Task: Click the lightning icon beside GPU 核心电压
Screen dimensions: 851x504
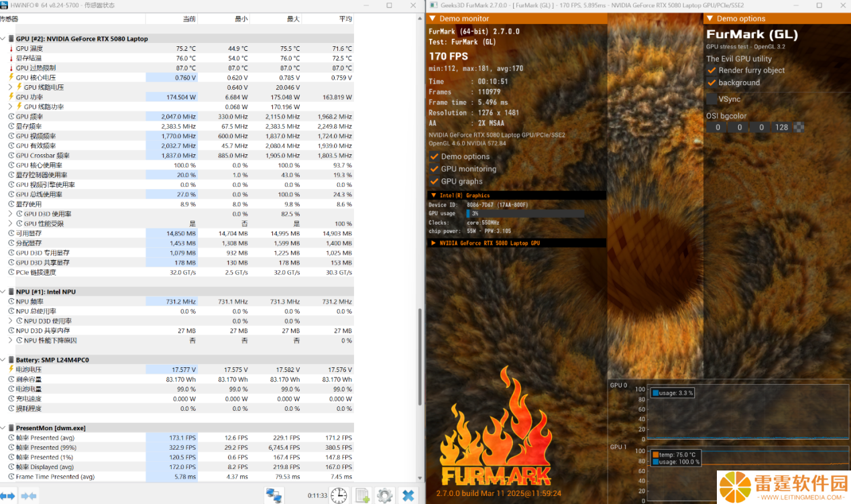Action: tap(11, 78)
